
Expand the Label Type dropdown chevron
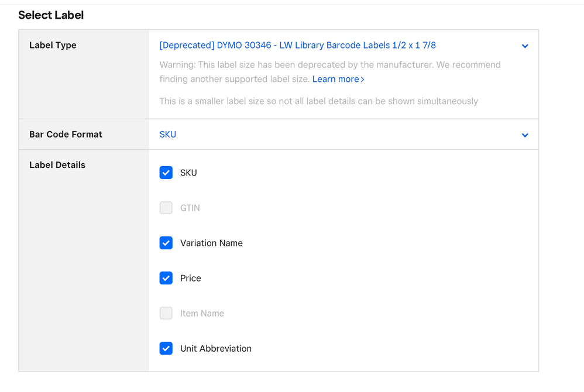pos(525,46)
